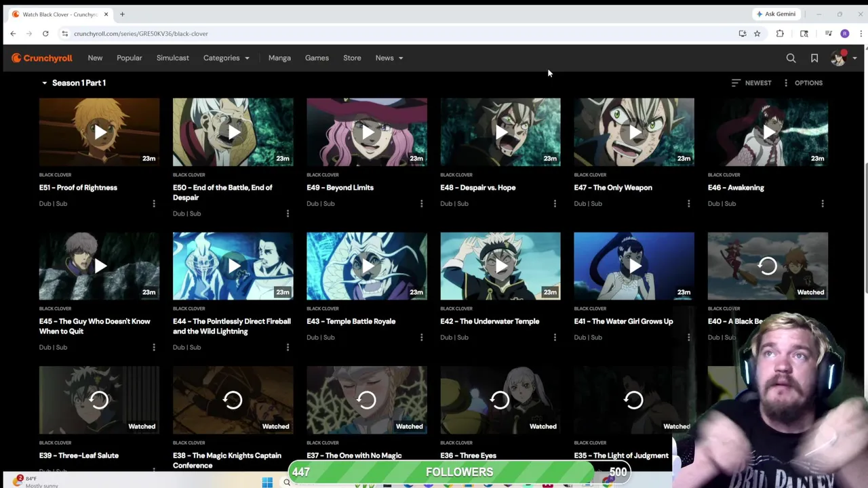Image resolution: width=868 pixels, height=488 pixels.
Task: Click the address bar URL
Action: point(141,33)
